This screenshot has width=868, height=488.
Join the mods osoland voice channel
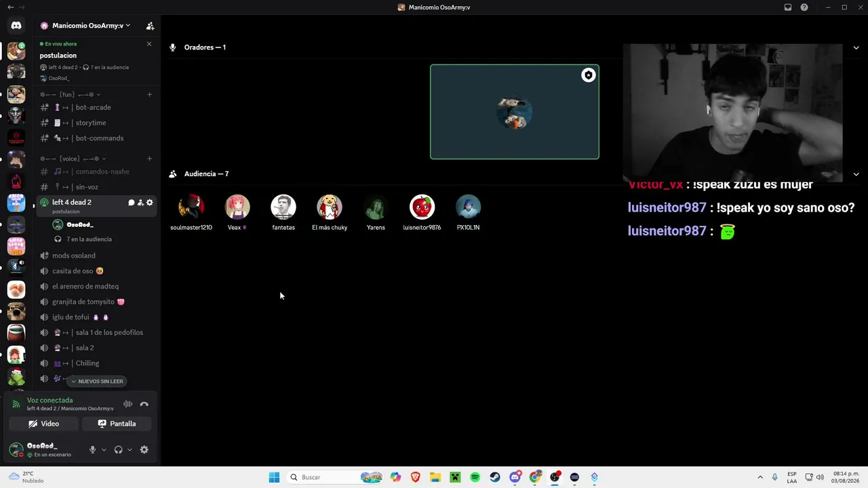(96, 256)
